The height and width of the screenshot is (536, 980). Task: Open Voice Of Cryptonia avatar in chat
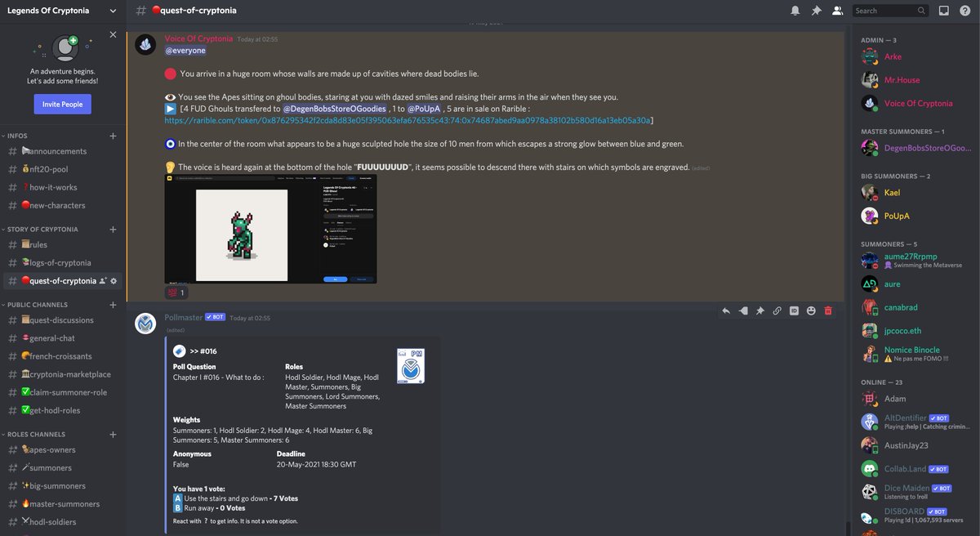tap(145, 46)
